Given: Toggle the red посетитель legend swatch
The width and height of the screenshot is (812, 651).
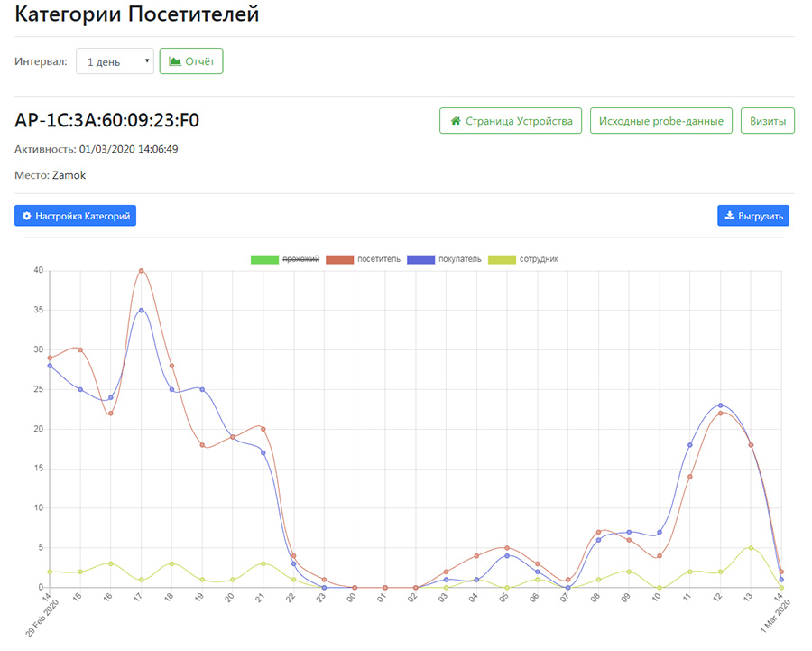Looking at the screenshot, I should point(340,259).
